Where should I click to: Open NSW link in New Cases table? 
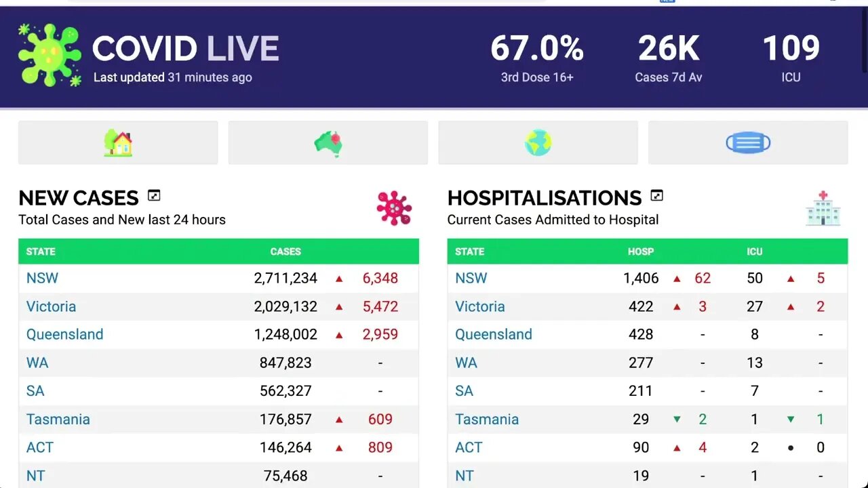coord(42,278)
